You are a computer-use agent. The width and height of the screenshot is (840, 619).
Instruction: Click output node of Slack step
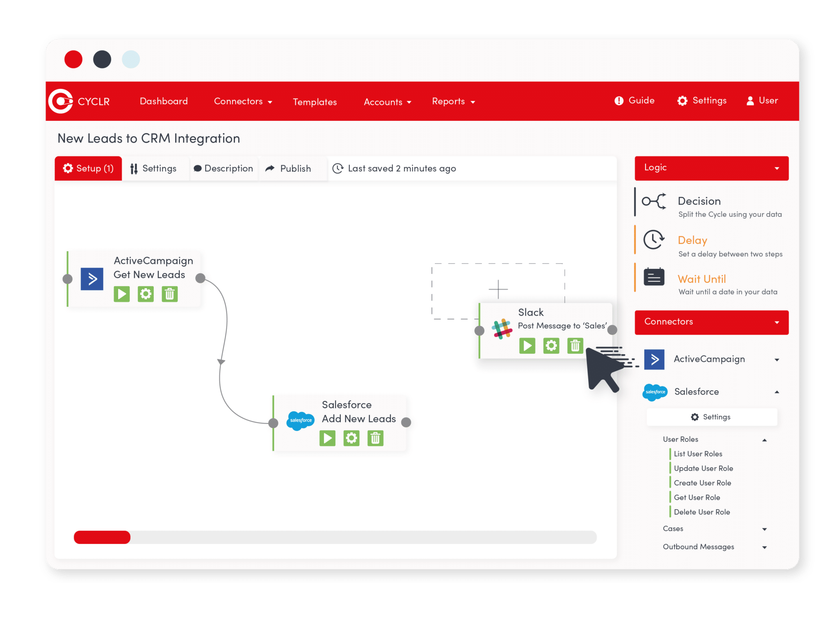click(612, 330)
